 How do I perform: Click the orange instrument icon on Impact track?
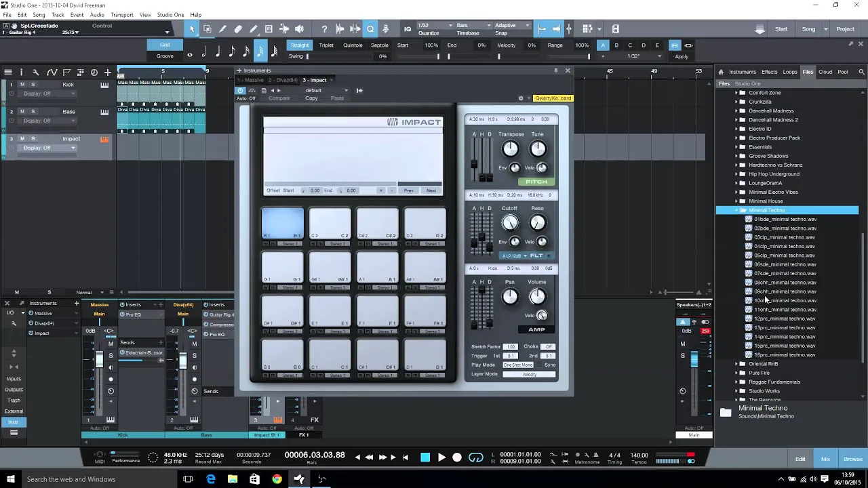click(x=104, y=139)
